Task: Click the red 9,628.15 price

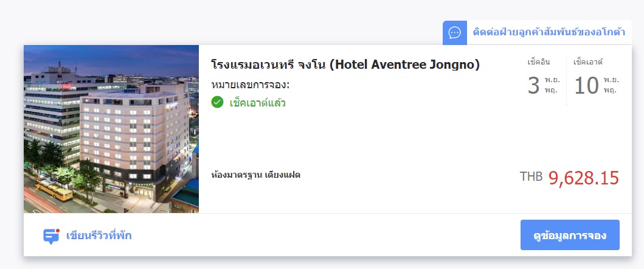Action: (584, 178)
